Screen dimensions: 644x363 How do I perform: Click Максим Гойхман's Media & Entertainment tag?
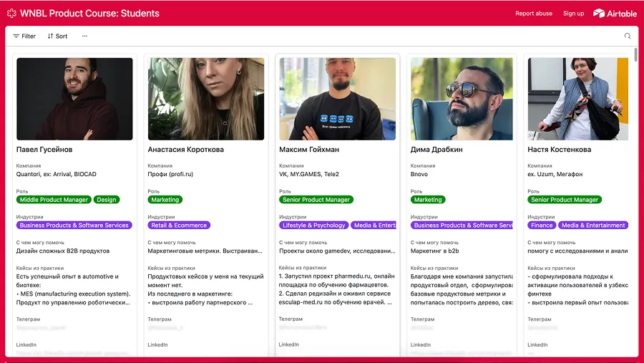pos(374,226)
